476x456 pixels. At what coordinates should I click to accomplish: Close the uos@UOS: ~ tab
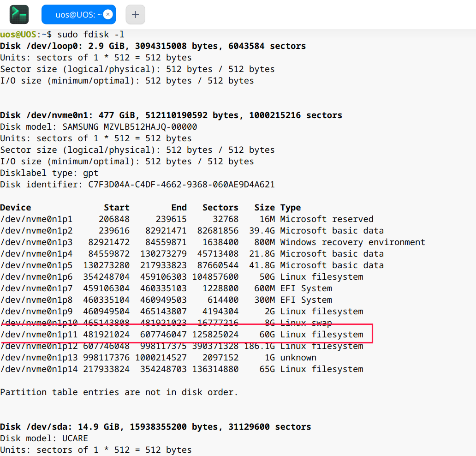(x=108, y=14)
